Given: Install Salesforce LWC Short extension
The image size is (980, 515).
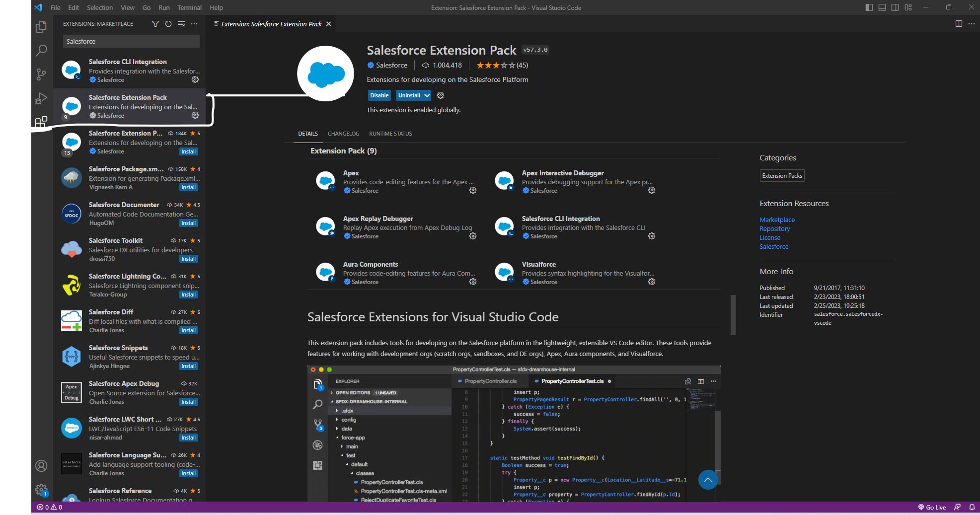Looking at the screenshot, I should (189, 438).
